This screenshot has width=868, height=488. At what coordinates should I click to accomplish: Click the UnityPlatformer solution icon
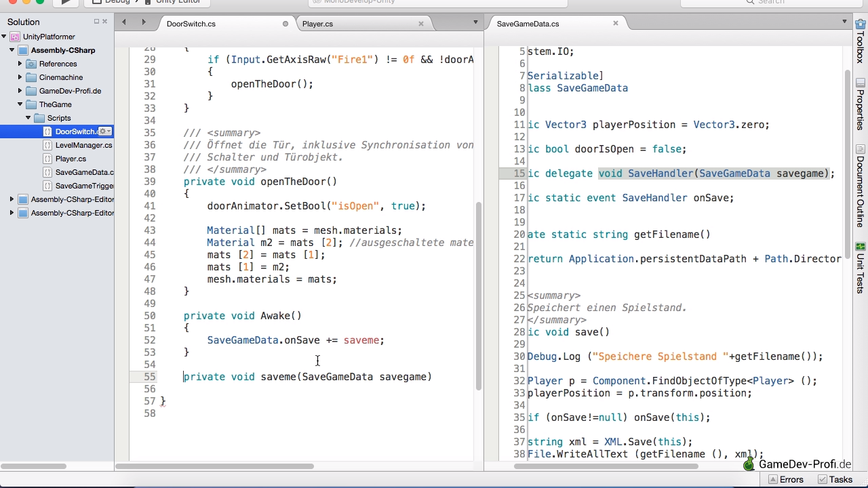(15, 37)
